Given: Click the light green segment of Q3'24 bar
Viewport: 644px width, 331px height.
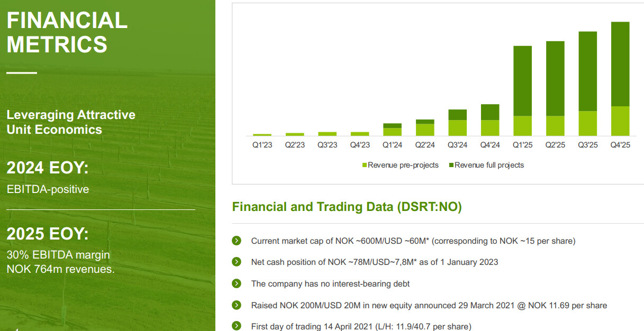Looking at the screenshot, I should point(458,128).
